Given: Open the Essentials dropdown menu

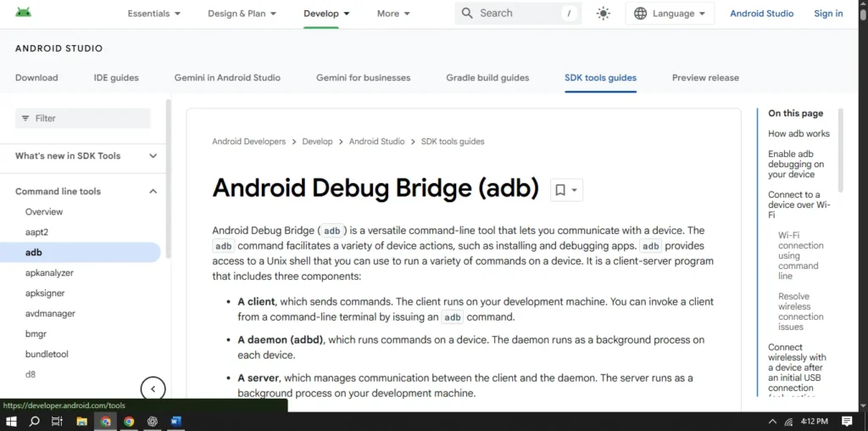Looking at the screenshot, I should point(154,14).
